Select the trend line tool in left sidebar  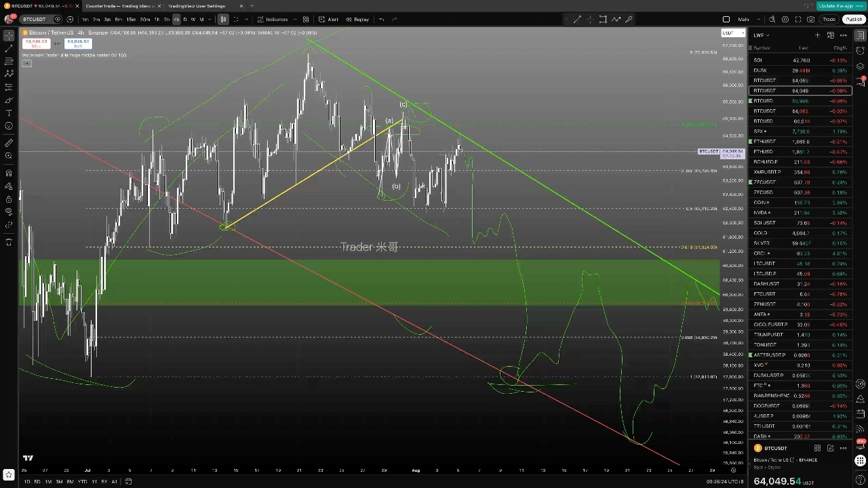(9, 48)
